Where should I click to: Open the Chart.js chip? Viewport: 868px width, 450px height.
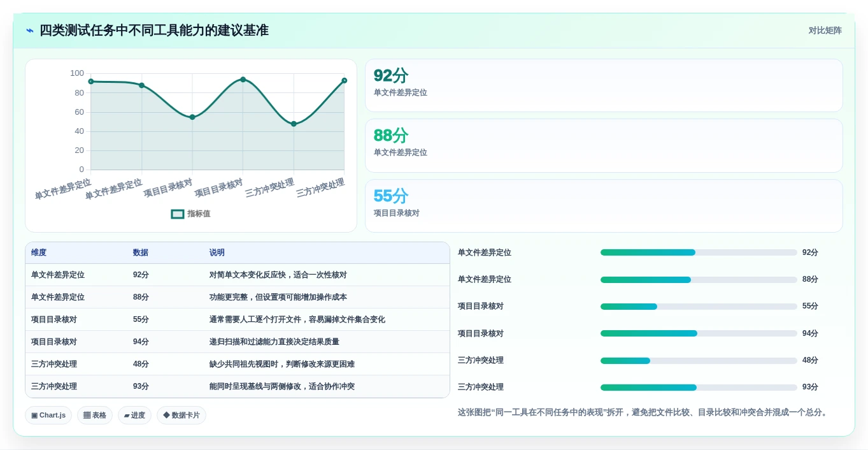pyautogui.click(x=48, y=416)
